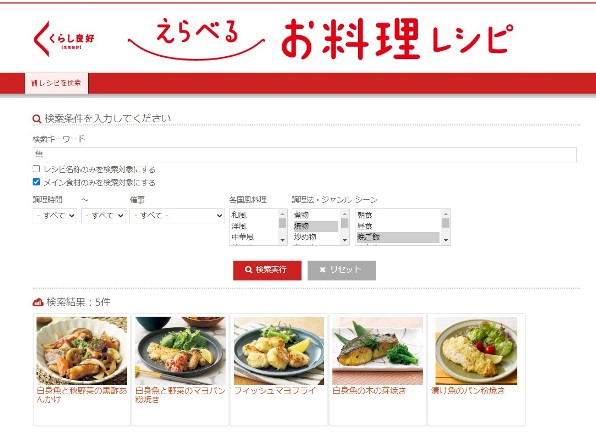
Task: Uncheck the main-ingredient-only search checkbox
Action: tap(36, 182)
